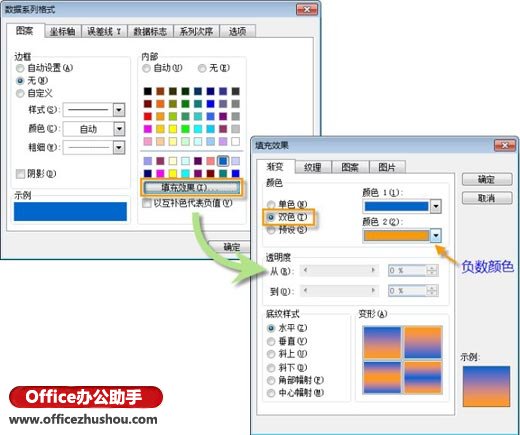
Task: Switch to the 纹理 texture tab
Action: [313, 167]
